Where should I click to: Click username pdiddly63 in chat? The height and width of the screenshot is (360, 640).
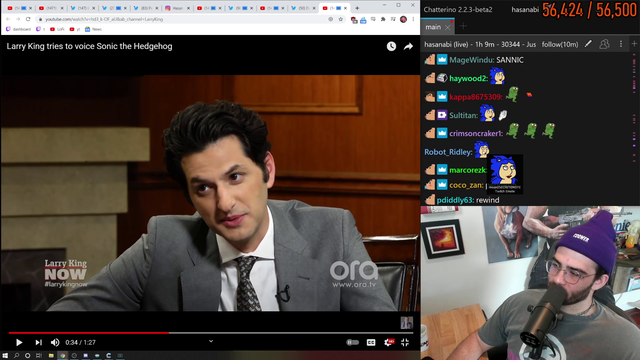(x=455, y=200)
